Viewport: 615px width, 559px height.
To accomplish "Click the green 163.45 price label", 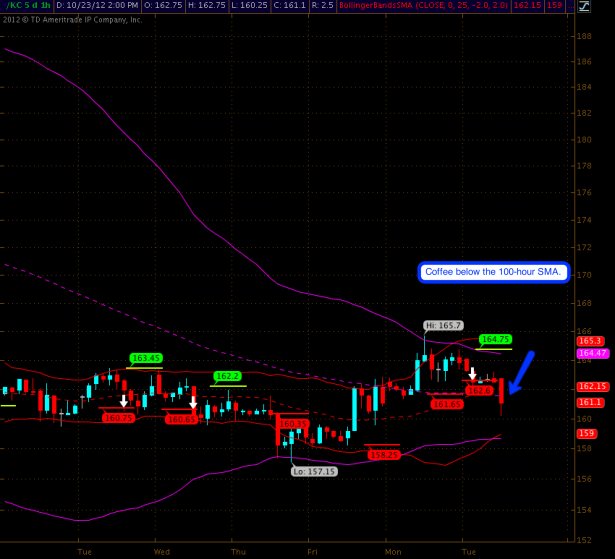I will (146, 358).
